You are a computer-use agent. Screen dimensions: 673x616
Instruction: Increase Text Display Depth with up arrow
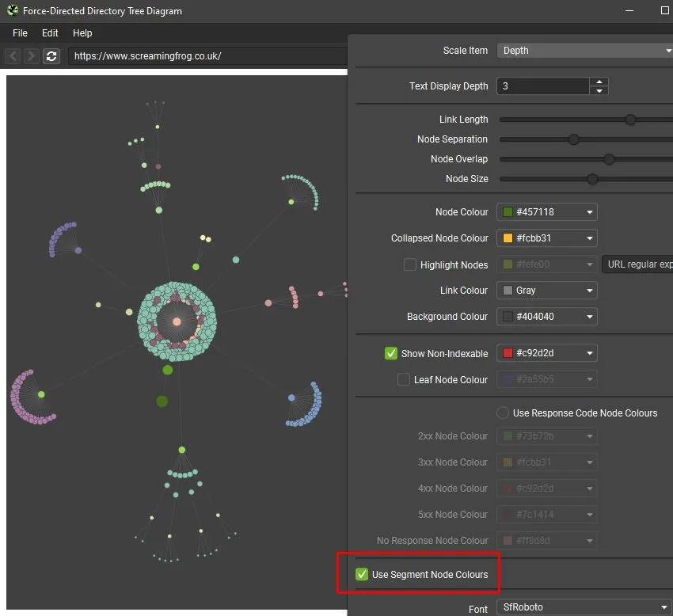point(599,82)
